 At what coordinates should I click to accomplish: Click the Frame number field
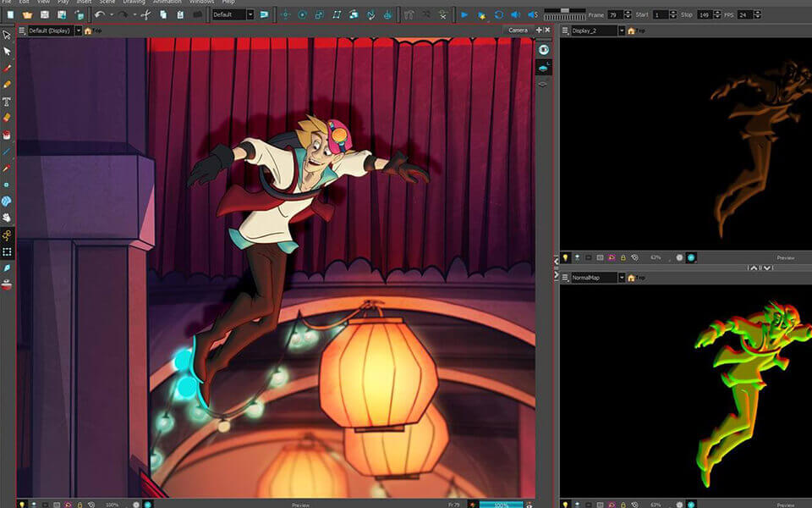(x=615, y=15)
